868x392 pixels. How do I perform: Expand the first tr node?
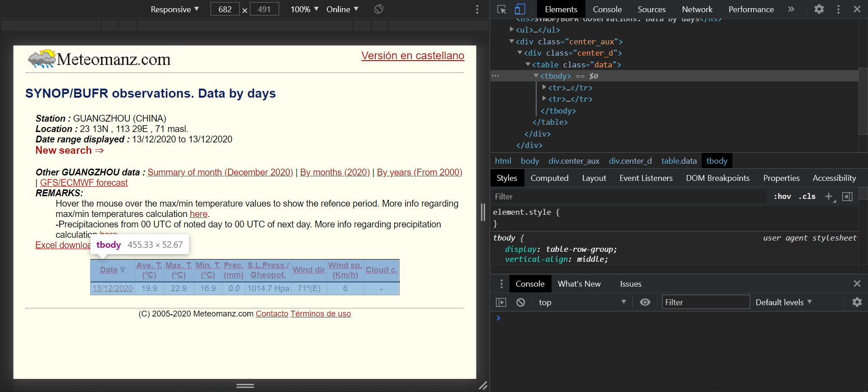(x=544, y=87)
